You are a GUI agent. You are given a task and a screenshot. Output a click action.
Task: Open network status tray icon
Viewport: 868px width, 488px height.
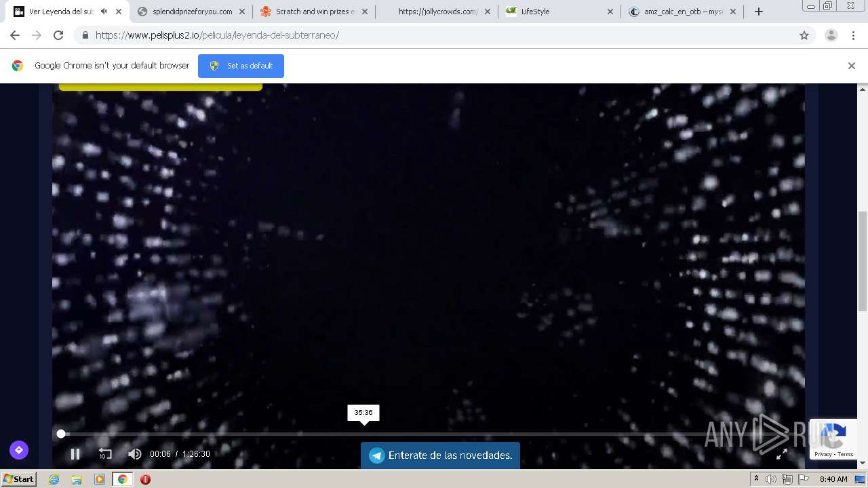click(787, 479)
